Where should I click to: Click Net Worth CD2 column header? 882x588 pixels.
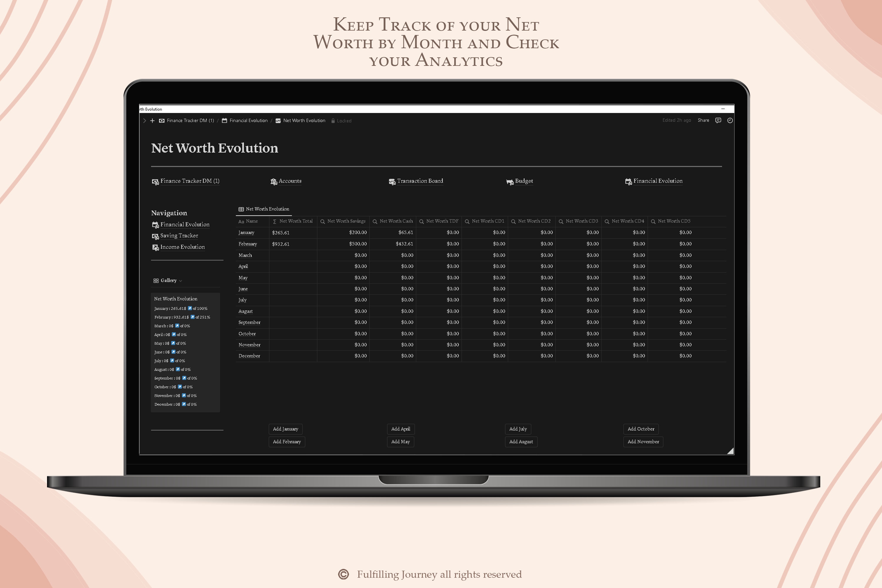click(x=531, y=222)
